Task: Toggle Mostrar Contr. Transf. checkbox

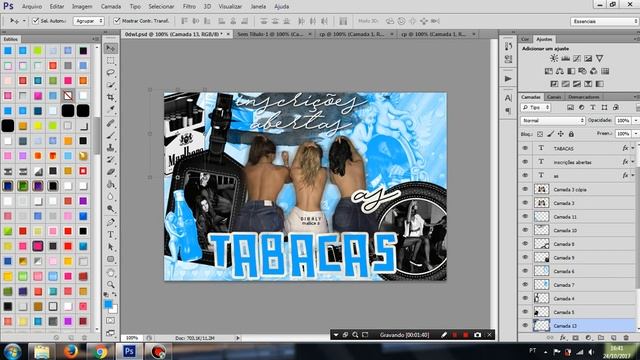Action: tap(117, 21)
